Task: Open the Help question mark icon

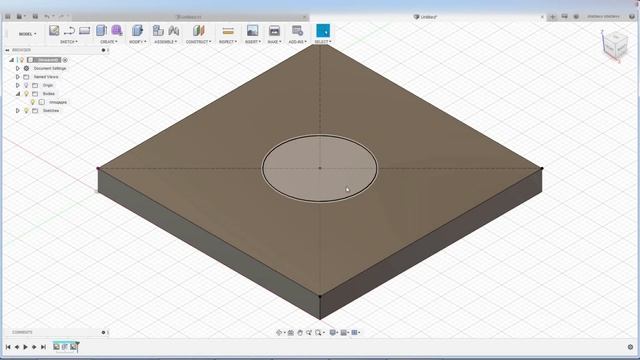Action: point(632,16)
